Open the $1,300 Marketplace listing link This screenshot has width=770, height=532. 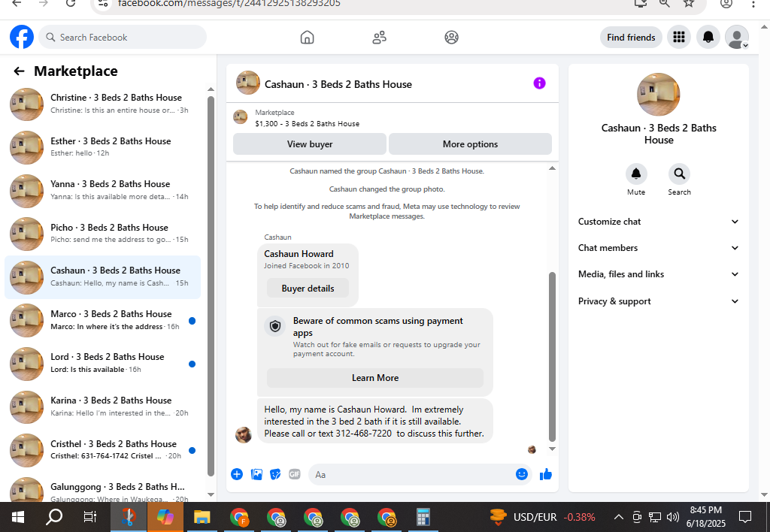point(307,124)
